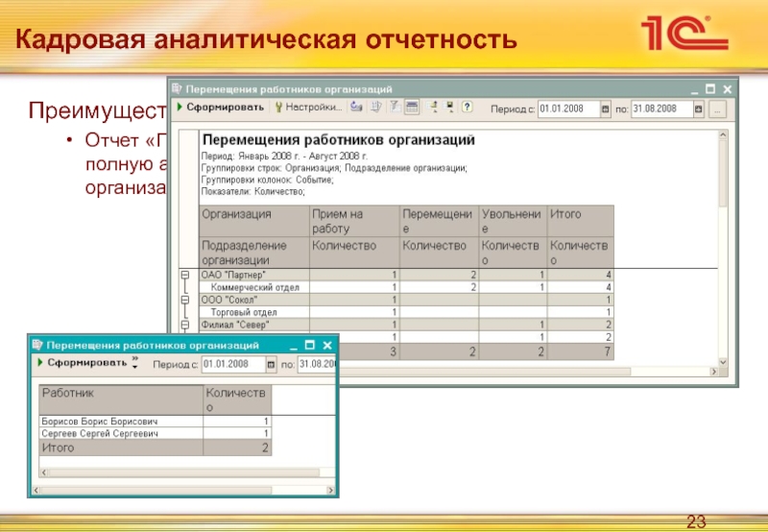Collapse the ОАО "Партнер" group
The height and width of the screenshot is (532, 768).
coord(185,275)
